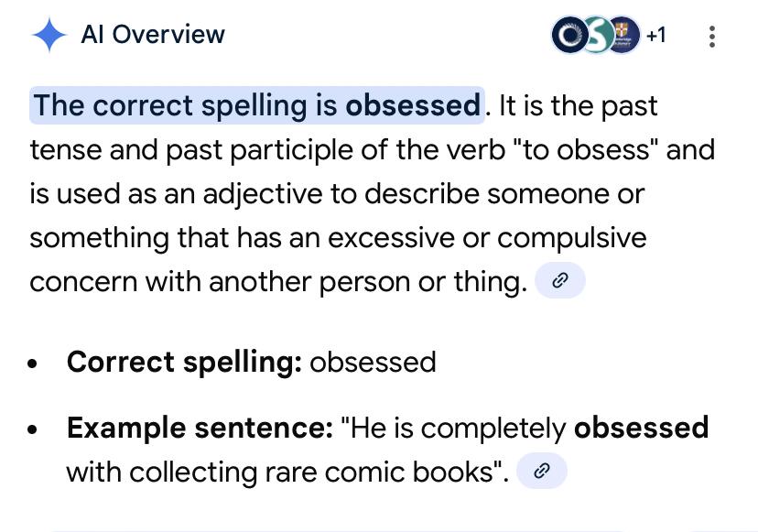Open the teal S source icon
This screenshot has height=532, width=758.
click(x=597, y=36)
